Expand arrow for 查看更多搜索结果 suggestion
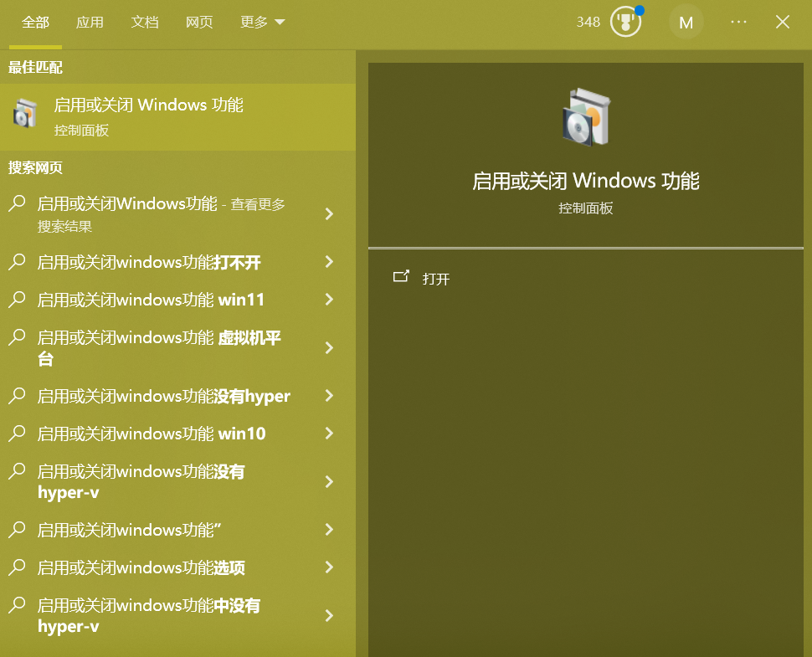The image size is (812, 657). point(329,213)
